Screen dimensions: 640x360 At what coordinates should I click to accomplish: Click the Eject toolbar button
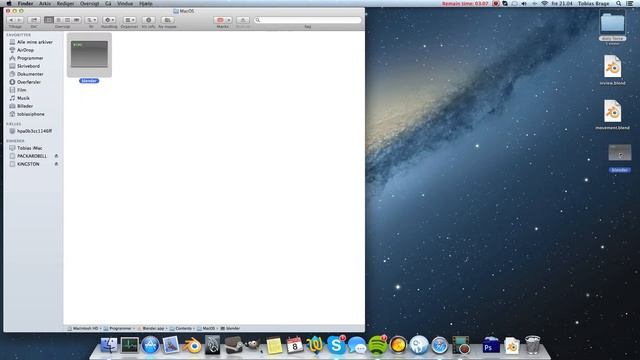tap(243, 20)
